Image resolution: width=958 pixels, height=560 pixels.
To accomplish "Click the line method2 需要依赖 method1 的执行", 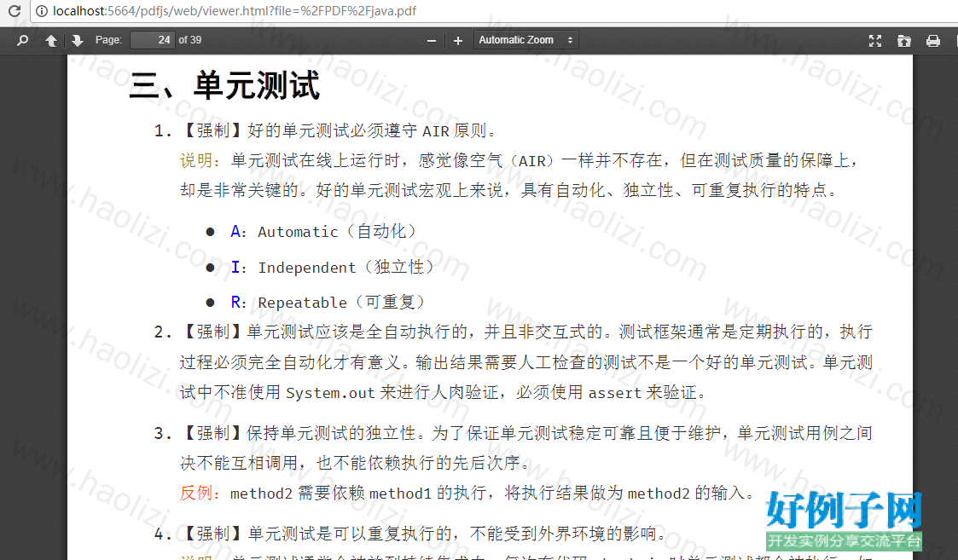I will [x=468, y=493].
